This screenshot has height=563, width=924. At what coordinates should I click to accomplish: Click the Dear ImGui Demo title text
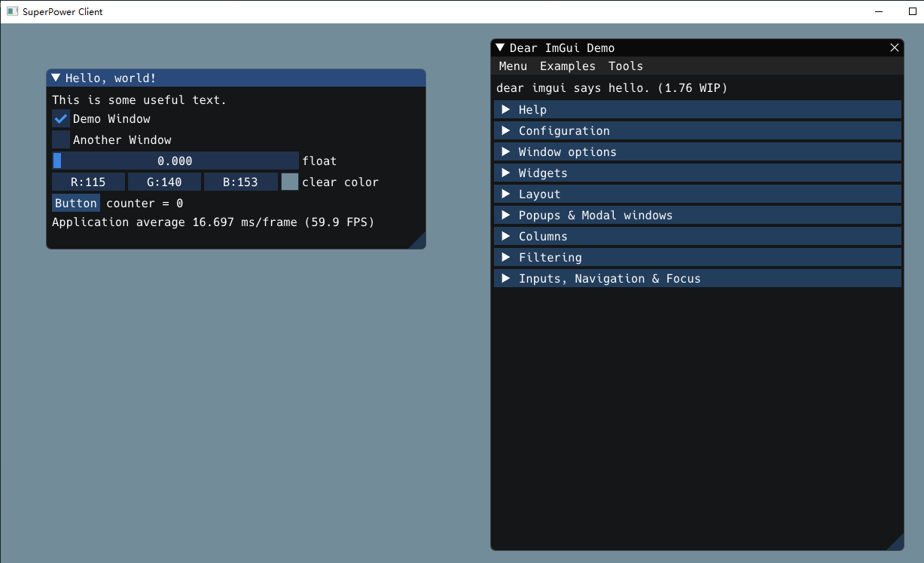pos(562,47)
